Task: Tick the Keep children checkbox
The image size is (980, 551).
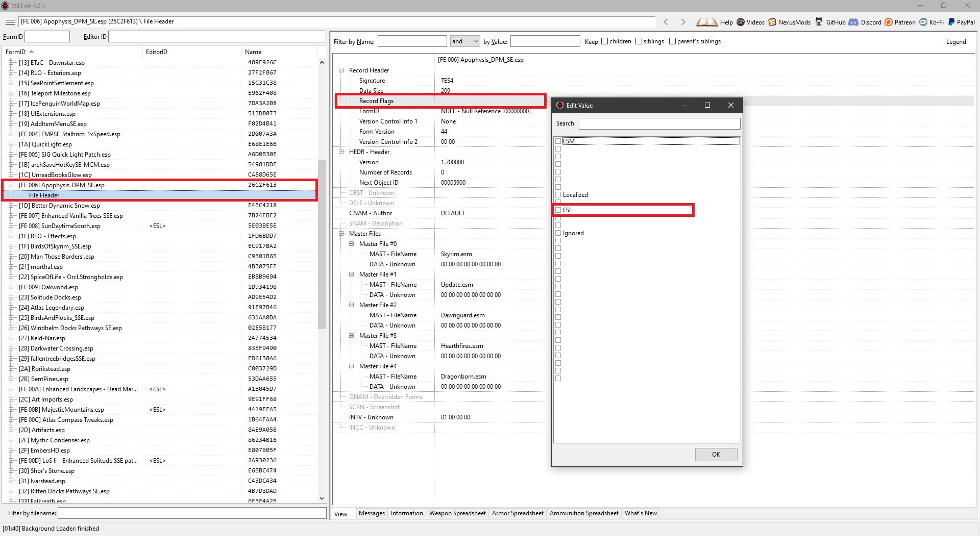Action: (605, 41)
